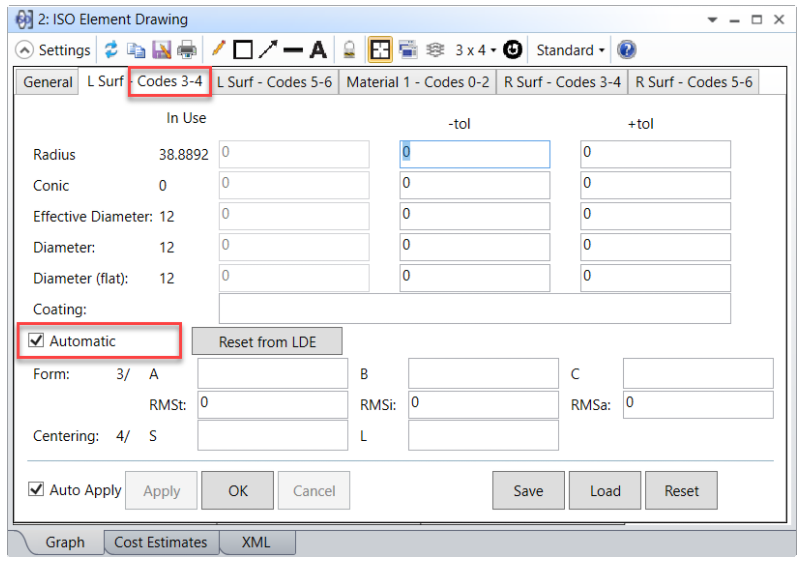Open the blue Help icon
Image resolution: width=809 pixels, height=566 pixels.
tap(626, 50)
